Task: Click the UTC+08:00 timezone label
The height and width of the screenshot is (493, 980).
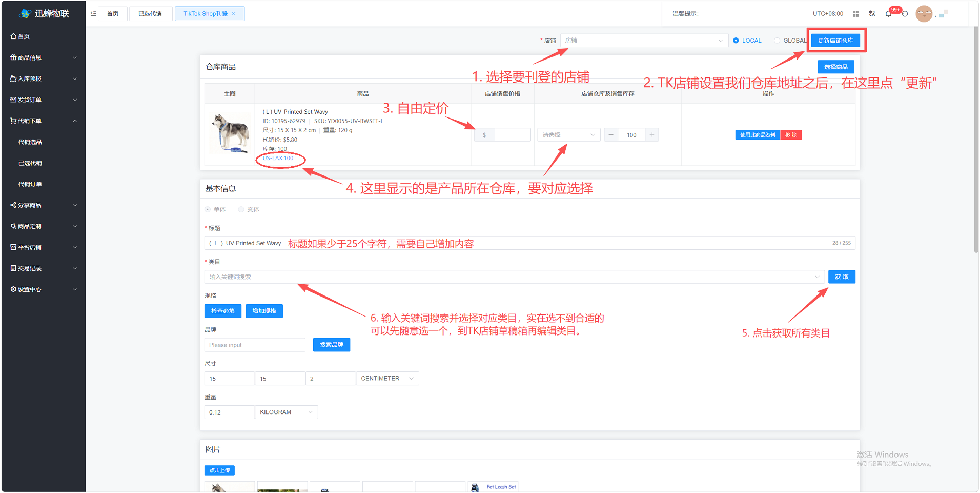Action: click(828, 14)
